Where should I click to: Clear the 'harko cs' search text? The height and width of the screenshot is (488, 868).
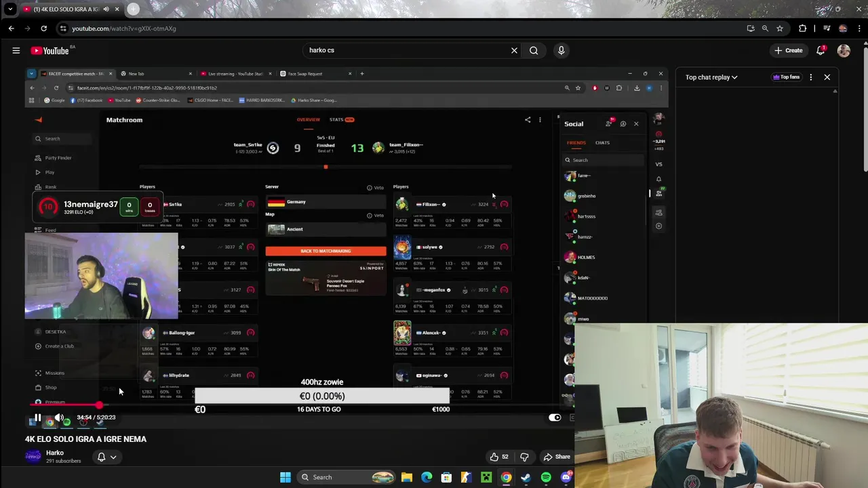pyautogui.click(x=514, y=50)
